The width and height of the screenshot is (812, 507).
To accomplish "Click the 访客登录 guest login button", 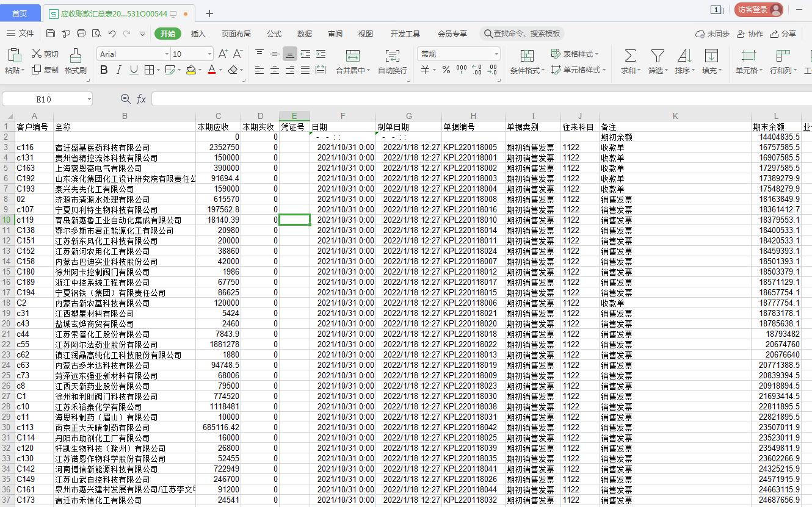I will [x=758, y=9].
